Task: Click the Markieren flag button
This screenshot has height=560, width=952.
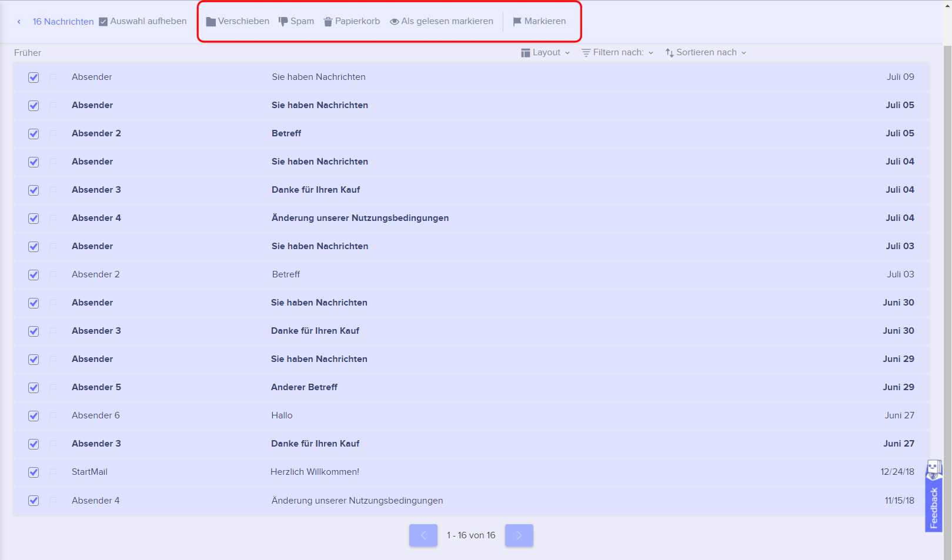Action: point(539,21)
